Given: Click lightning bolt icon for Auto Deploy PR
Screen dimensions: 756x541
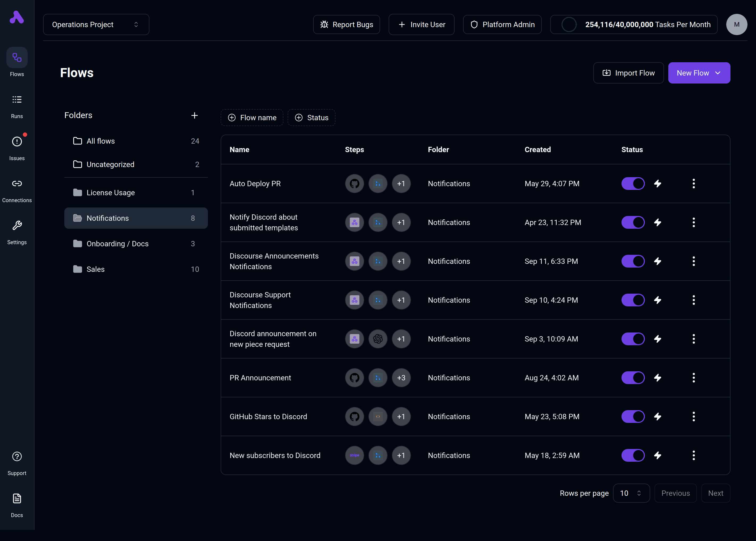Looking at the screenshot, I should tap(657, 184).
